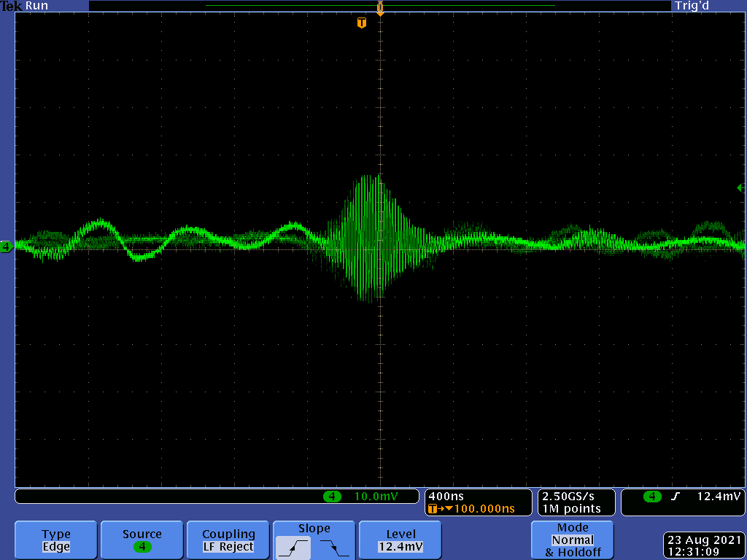Screen dimensions: 747x560
Task: Select the rising edge slope icon
Action: coord(293,546)
